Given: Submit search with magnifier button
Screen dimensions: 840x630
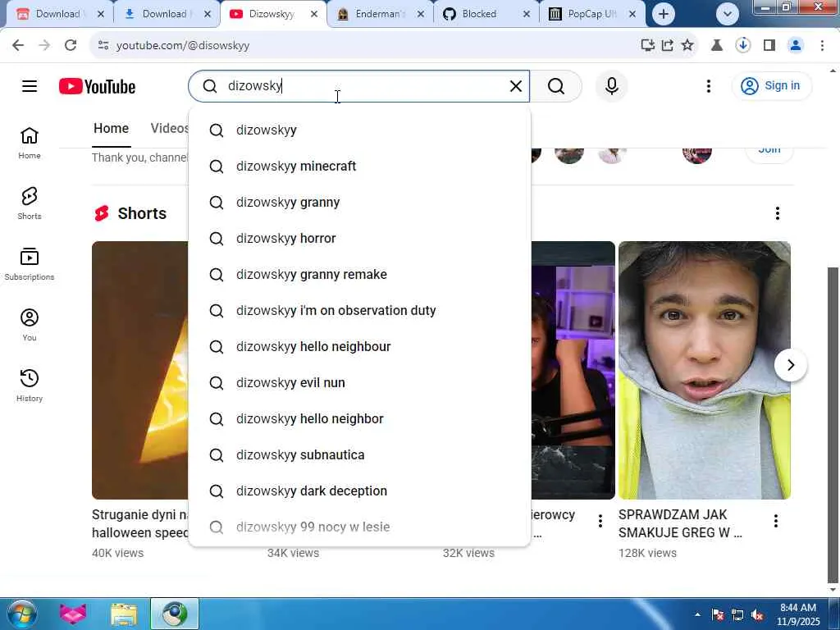Looking at the screenshot, I should click(556, 85).
